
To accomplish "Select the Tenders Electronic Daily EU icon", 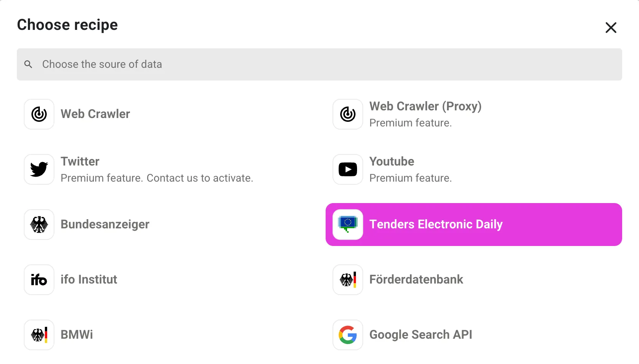I will click(348, 225).
